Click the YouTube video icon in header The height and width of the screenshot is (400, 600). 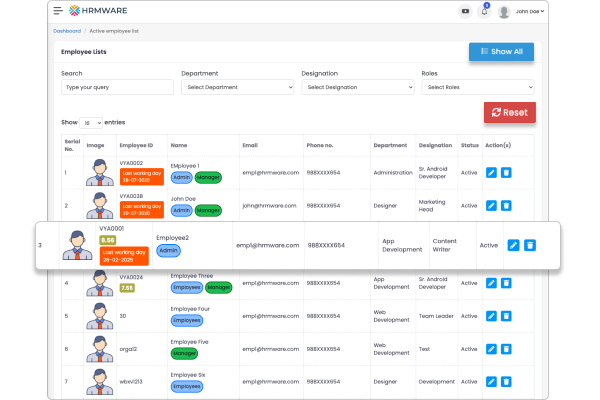coord(465,11)
